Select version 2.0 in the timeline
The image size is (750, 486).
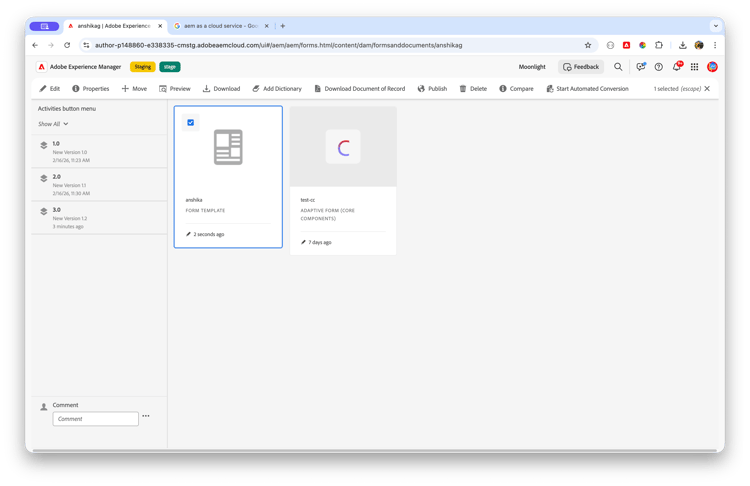(x=99, y=184)
